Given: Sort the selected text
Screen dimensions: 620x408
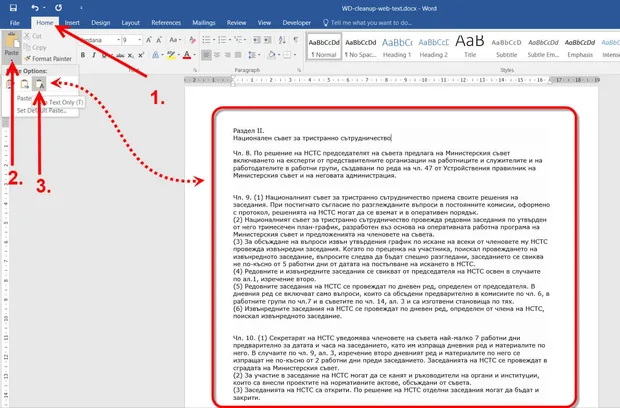Looking at the screenshot, I should point(282,40).
